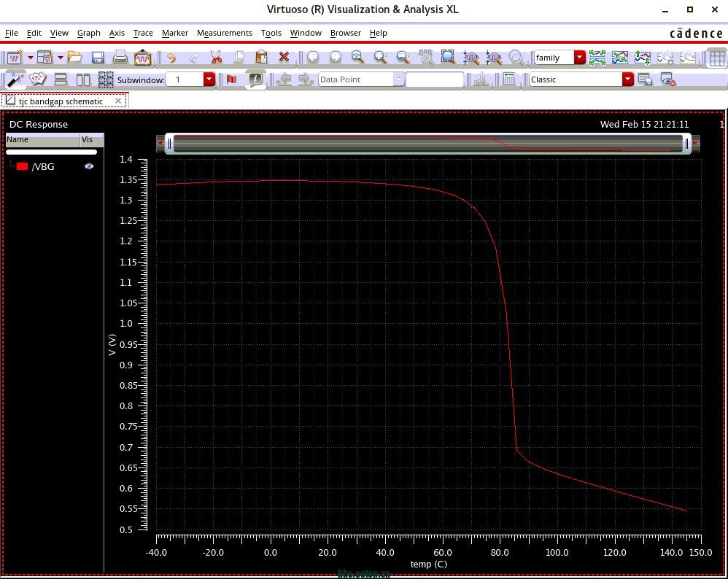This screenshot has height=582, width=728.
Task: Toggle visibility of the /VBG trace
Action: tap(89, 166)
